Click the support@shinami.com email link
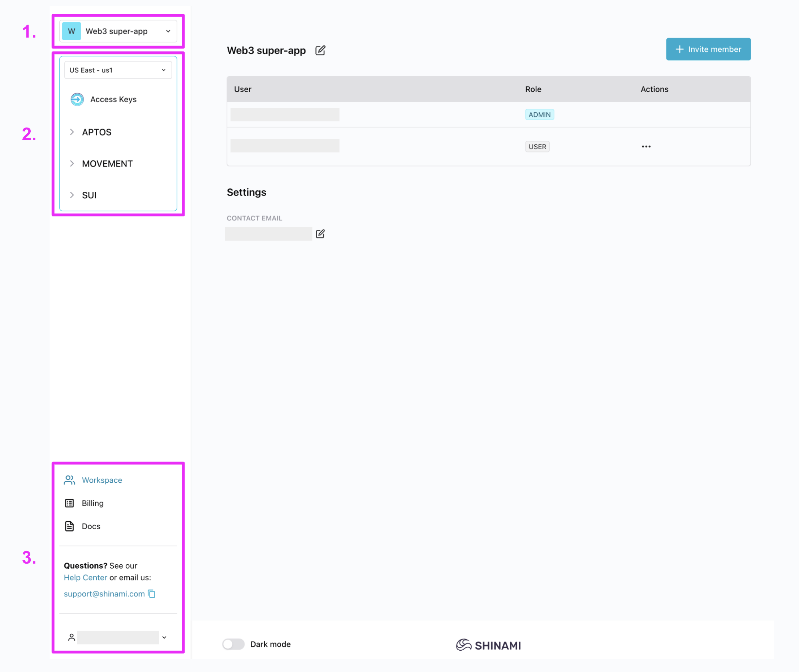The width and height of the screenshot is (799, 672). (104, 594)
